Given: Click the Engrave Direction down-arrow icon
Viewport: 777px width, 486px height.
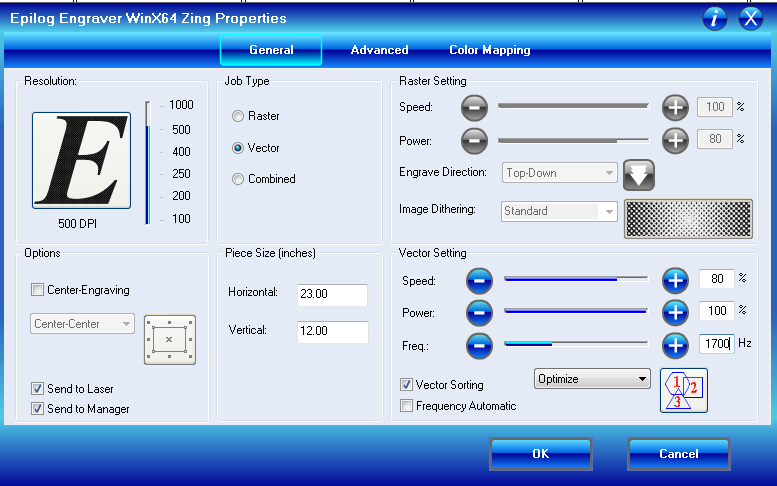Looking at the screenshot, I should pos(639,175).
